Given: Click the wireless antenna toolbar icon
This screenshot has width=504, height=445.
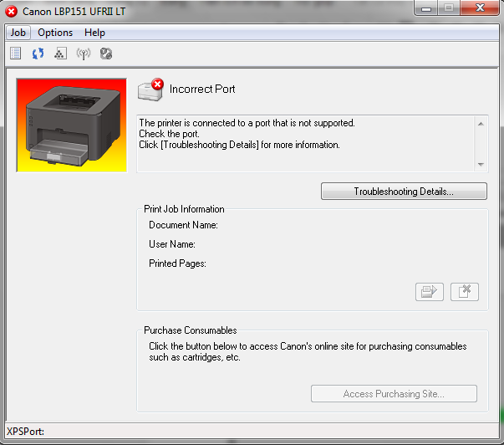Looking at the screenshot, I should pyautogui.click(x=84, y=54).
